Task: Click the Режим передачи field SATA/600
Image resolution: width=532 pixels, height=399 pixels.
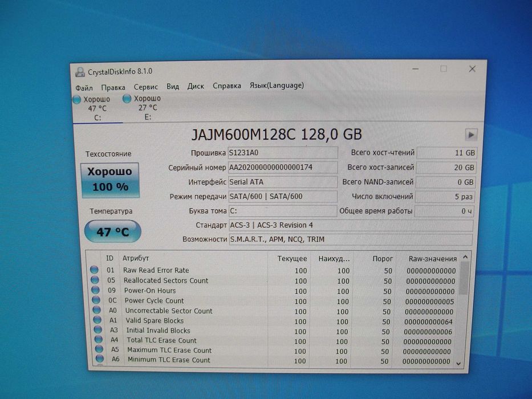Action: pyautogui.click(x=283, y=197)
